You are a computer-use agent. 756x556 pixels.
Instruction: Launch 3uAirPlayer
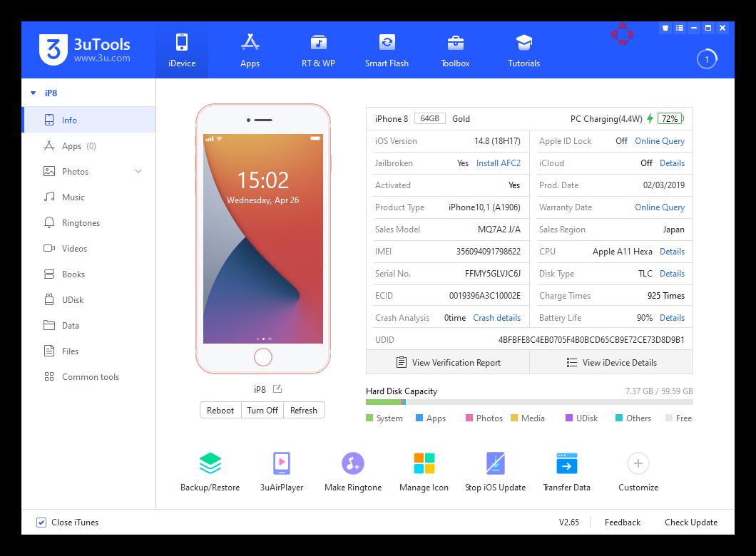coord(281,464)
